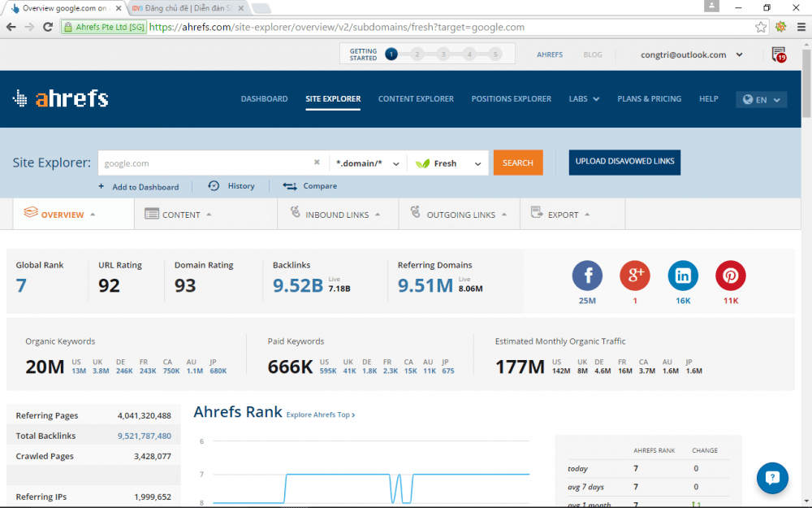Click the ahrefs logo
This screenshot has height=508, width=812.
61,98
